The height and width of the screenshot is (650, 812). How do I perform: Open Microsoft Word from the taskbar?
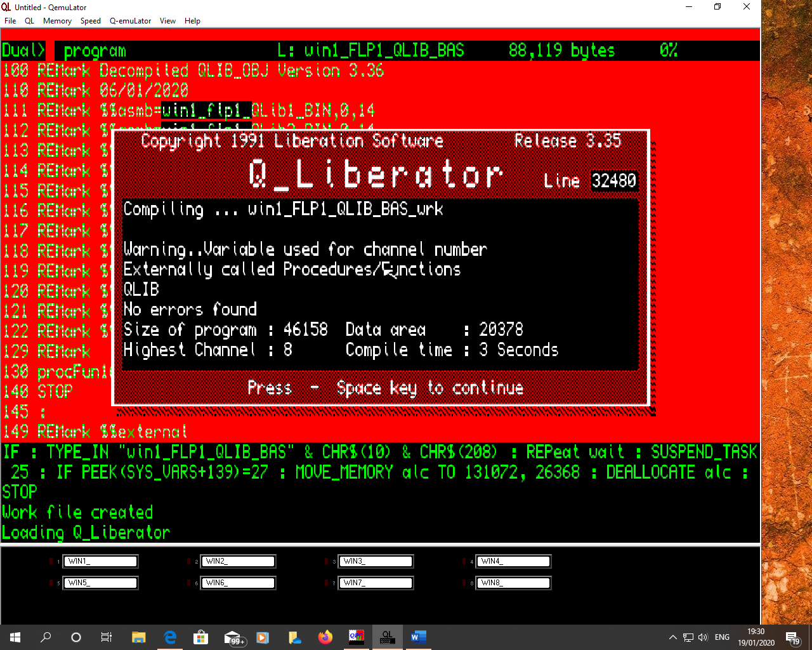coord(418,637)
